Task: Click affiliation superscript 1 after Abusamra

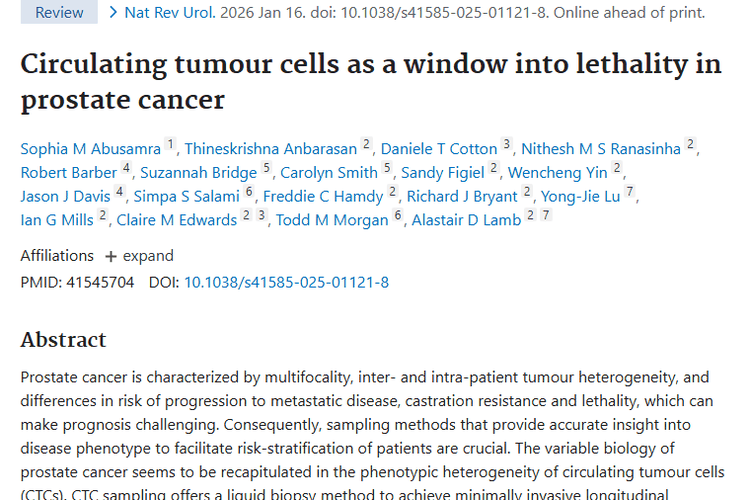Action: pos(171,146)
